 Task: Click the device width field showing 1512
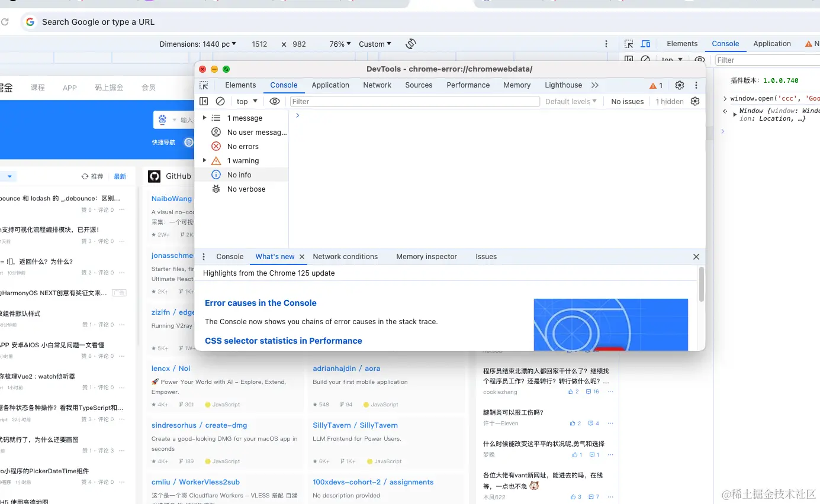(259, 44)
